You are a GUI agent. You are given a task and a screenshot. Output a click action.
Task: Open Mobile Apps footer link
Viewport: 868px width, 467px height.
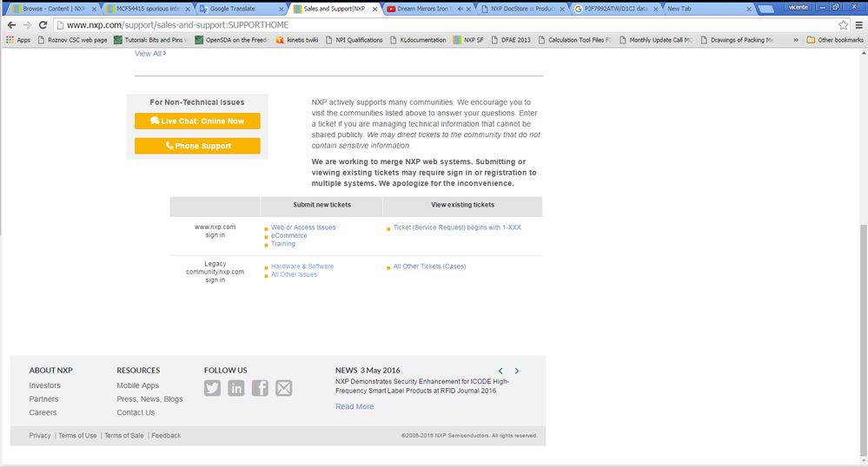coord(138,385)
